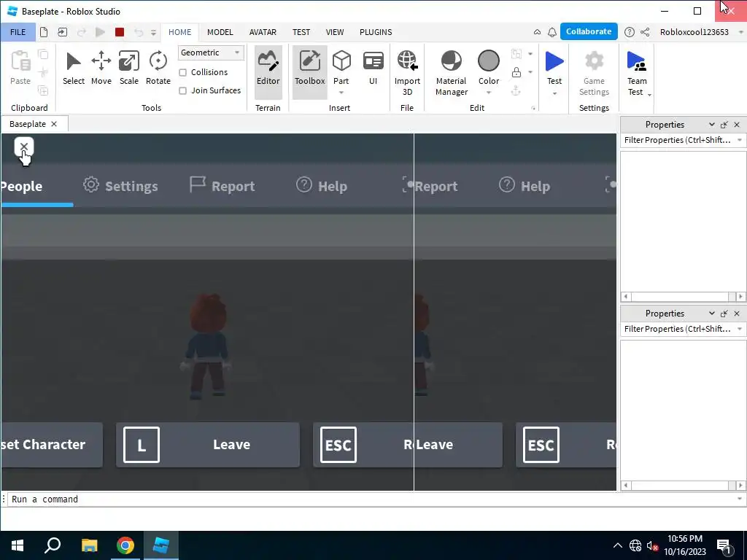Image resolution: width=747 pixels, height=560 pixels.
Task: Open the Terrain Editor
Action: pos(268,71)
